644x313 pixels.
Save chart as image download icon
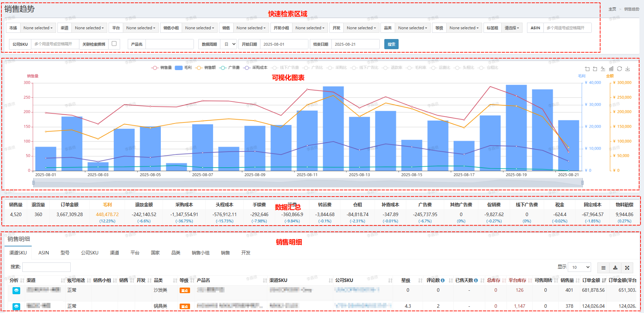click(628, 69)
